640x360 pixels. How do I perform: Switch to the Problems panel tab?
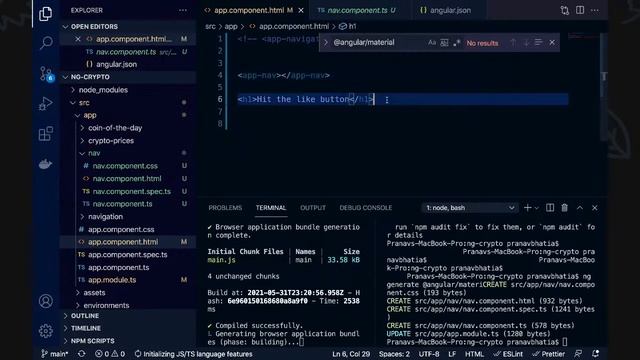(225, 208)
